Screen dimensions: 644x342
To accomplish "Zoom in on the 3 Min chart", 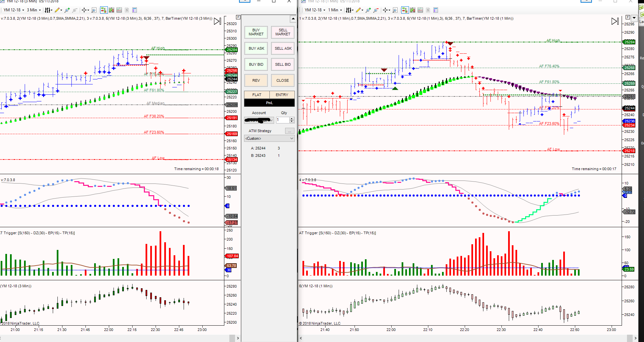I will coord(67,10).
